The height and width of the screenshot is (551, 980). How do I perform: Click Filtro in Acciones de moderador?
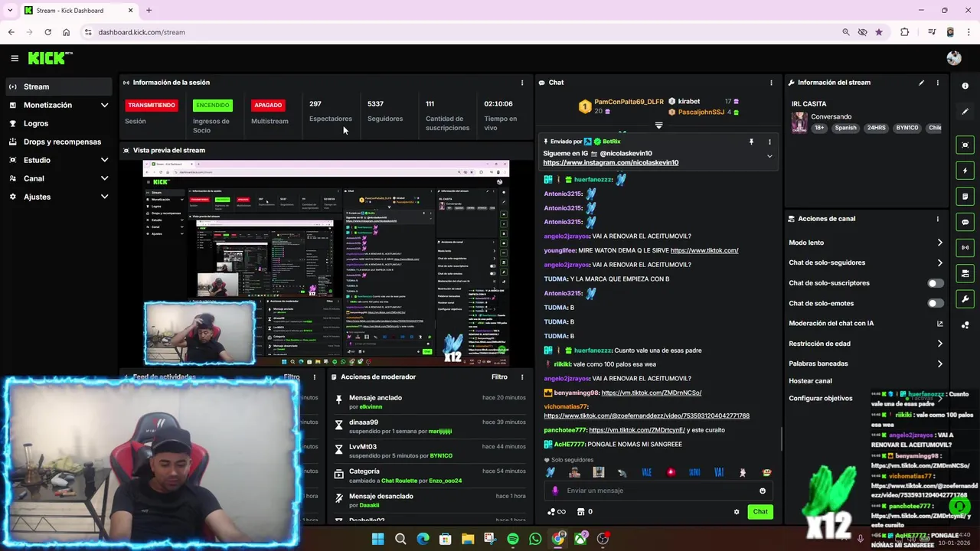point(499,377)
